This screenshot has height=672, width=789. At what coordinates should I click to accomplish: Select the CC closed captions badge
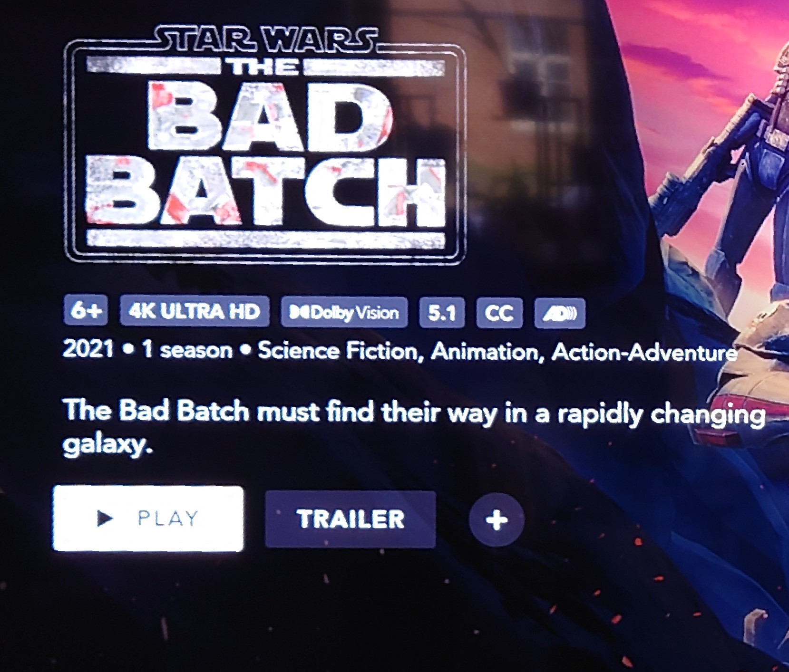click(x=499, y=313)
